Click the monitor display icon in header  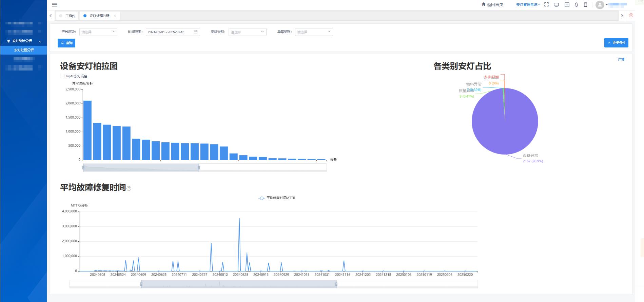(556, 5)
